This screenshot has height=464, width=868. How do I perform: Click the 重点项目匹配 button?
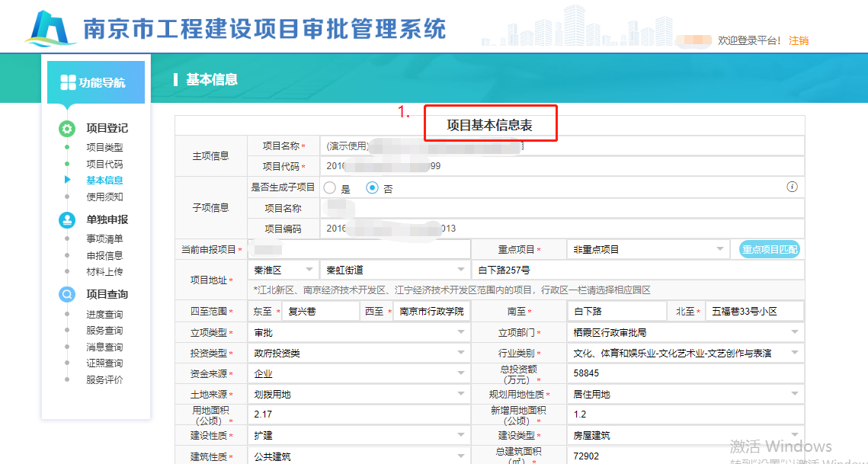(x=769, y=249)
